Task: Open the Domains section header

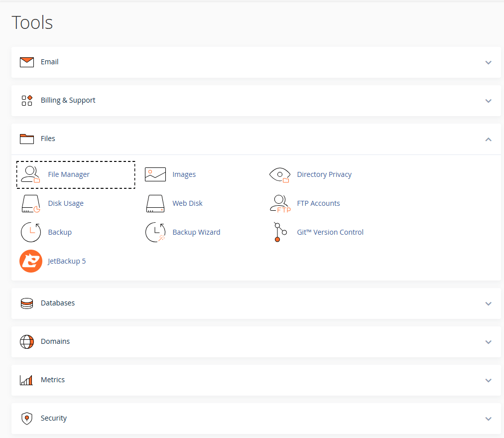Action: coord(256,342)
